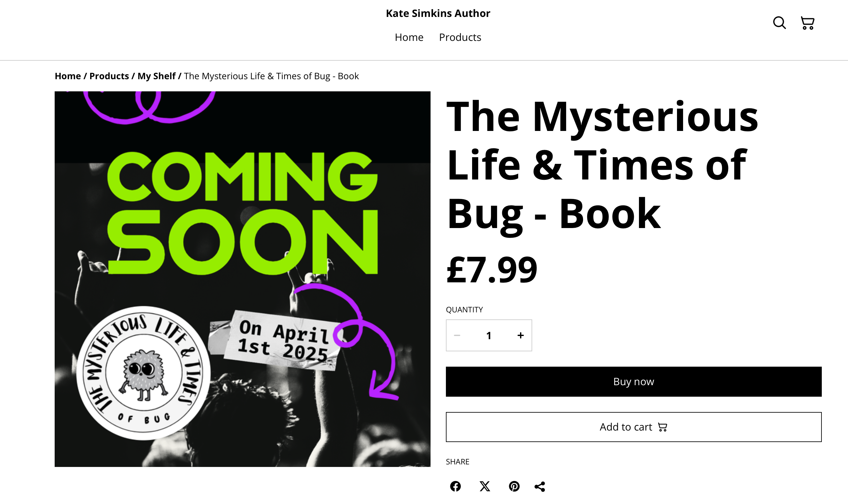Share the product on X
The width and height of the screenshot is (848, 504).
click(x=485, y=486)
